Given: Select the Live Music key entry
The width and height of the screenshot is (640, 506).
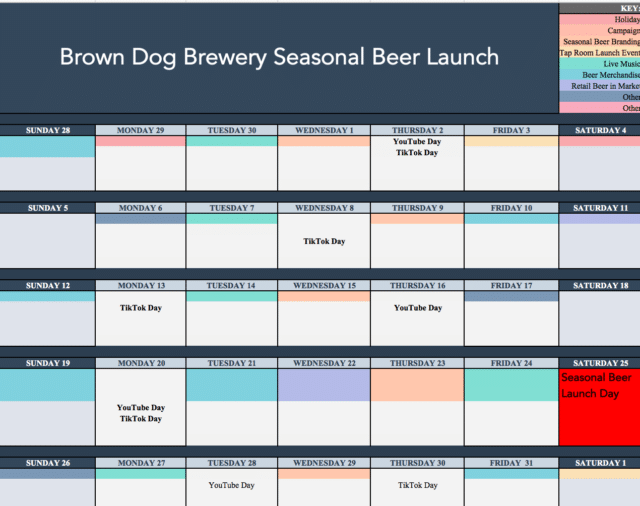Looking at the screenshot, I should point(600,64).
